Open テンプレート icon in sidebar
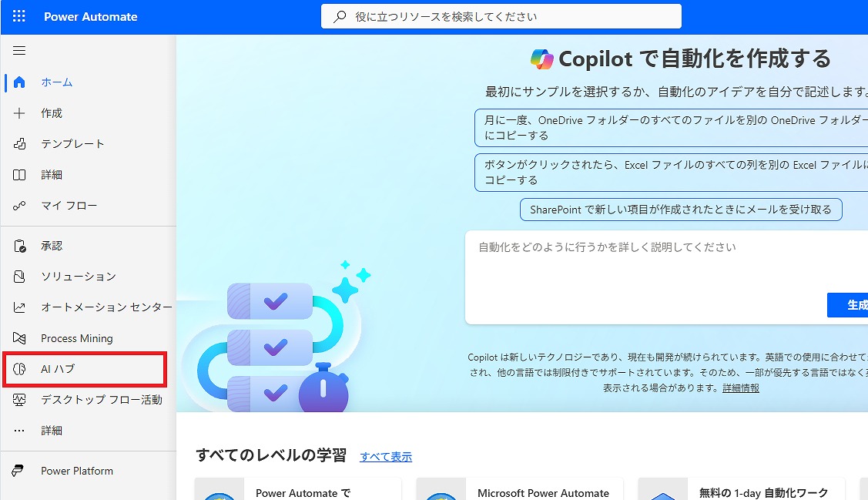The height and width of the screenshot is (500, 868). click(20, 144)
